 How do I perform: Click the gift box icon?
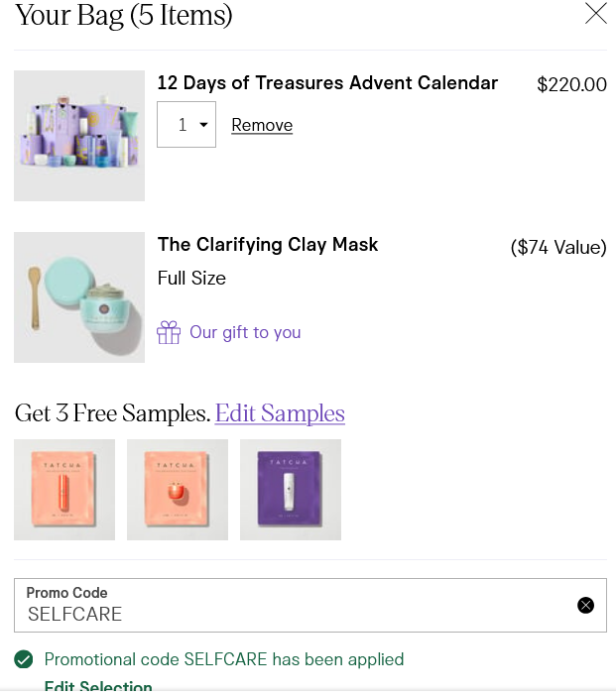pyautogui.click(x=169, y=332)
